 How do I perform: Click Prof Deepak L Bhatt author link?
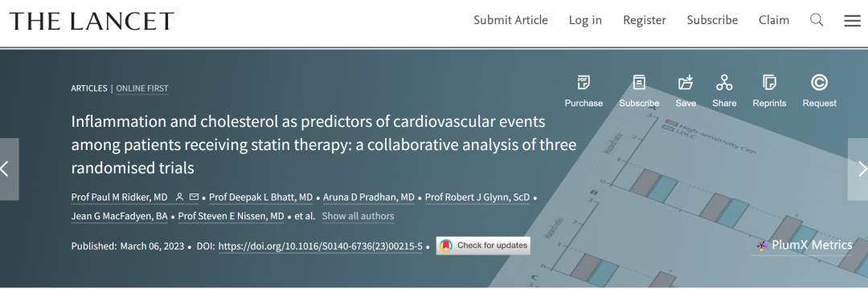261,197
